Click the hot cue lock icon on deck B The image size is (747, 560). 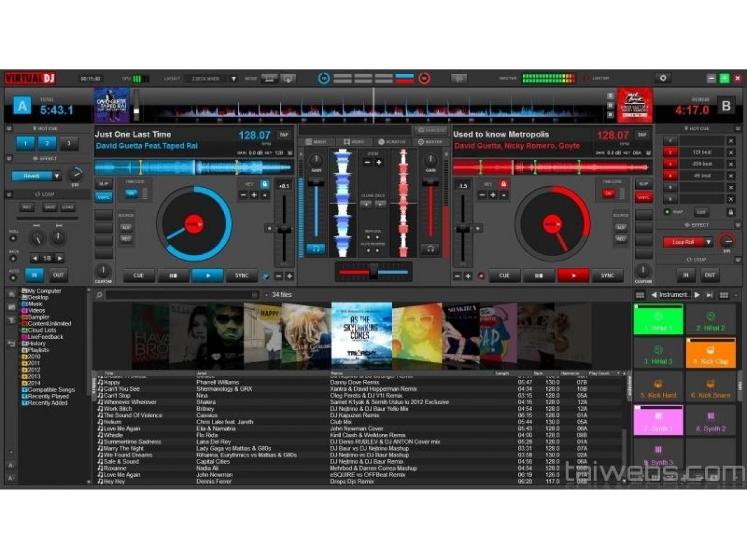730,212
